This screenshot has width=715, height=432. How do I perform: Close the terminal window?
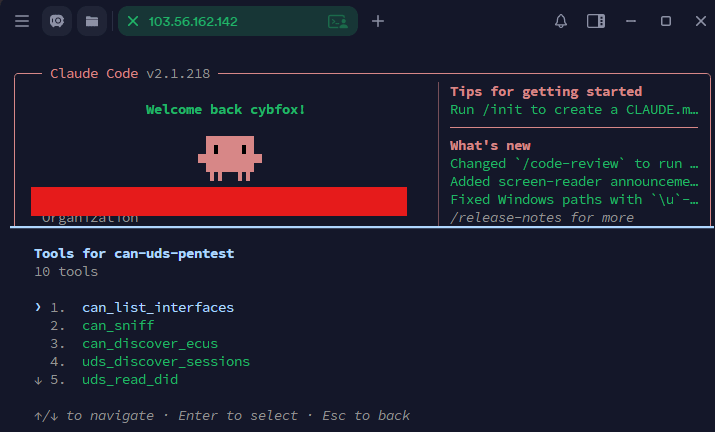[701, 21]
